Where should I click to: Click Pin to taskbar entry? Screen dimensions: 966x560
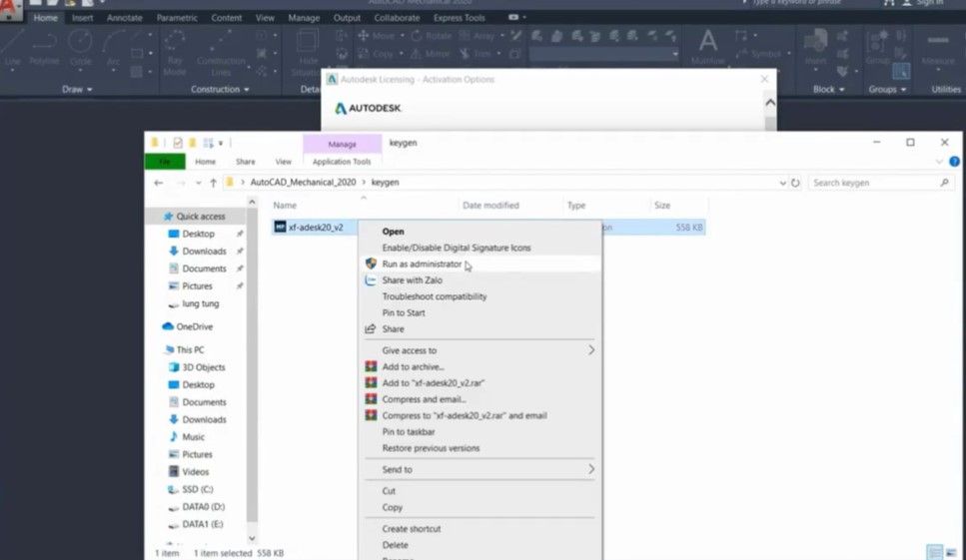(x=409, y=432)
